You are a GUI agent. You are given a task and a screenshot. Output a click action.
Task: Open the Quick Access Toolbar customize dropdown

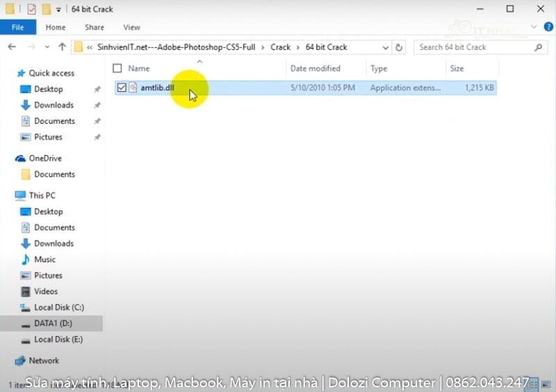click(x=58, y=10)
